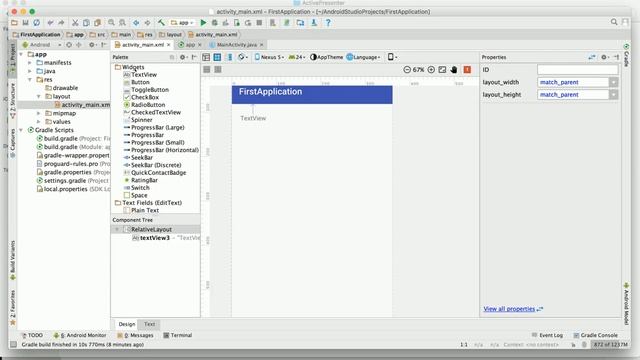Open the Help question mark icon
Viewport: 640px width, 360px height.
click(328, 23)
